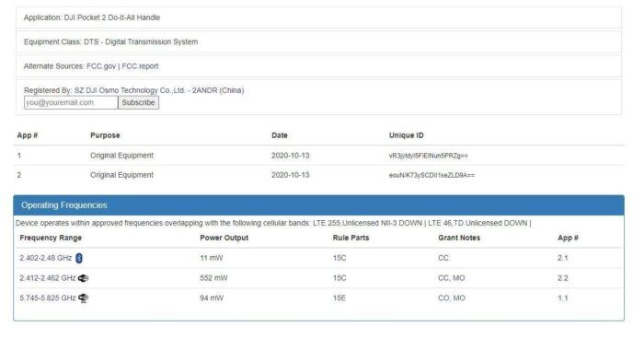Screen dimensions: 644x338
Task: Select the 'Application: DJI Pocket 2 Do-It-All Handle' line
Action: tap(92, 17)
